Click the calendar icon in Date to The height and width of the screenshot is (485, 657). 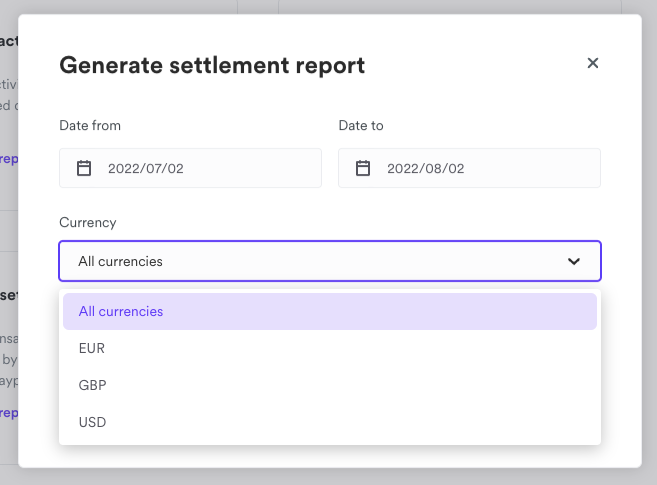tap(363, 168)
